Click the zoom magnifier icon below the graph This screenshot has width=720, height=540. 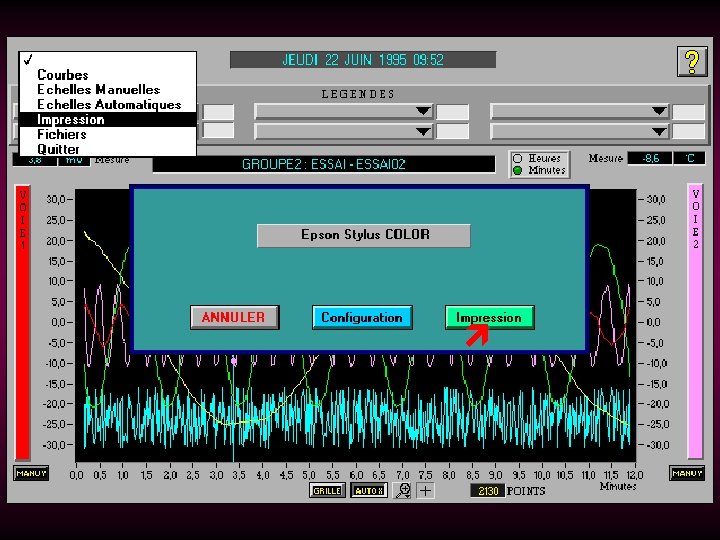click(403, 490)
